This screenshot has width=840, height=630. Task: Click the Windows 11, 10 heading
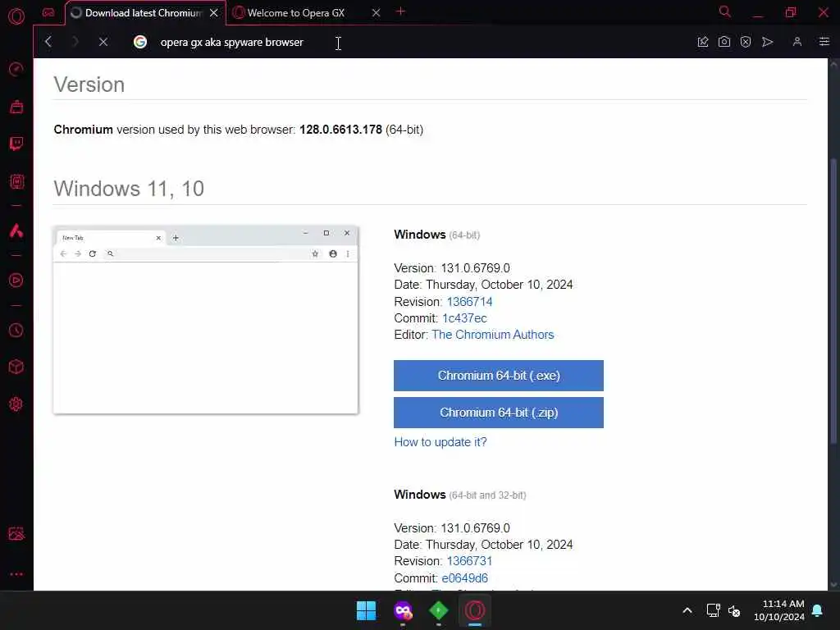[129, 189]
